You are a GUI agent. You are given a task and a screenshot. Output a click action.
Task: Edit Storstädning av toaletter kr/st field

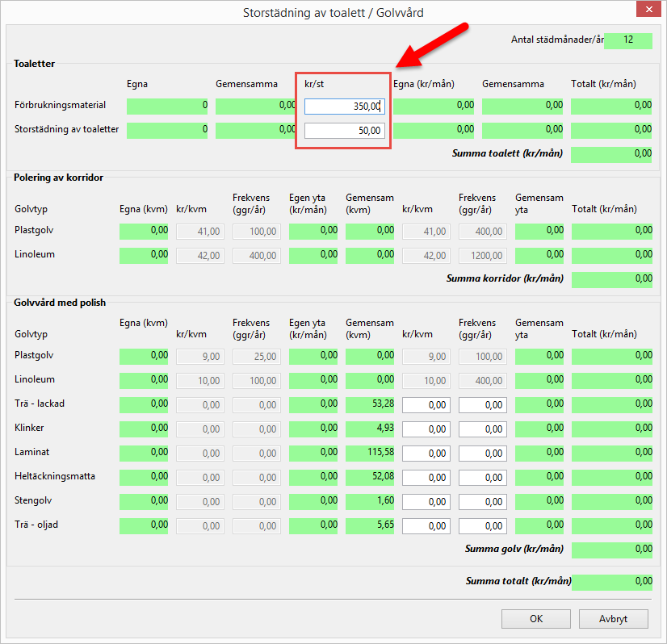[x=344, y=131]
